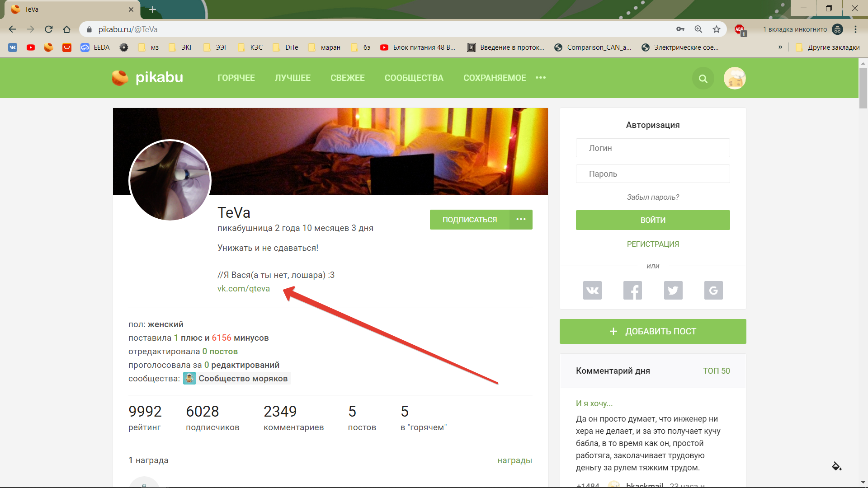The width and height of the screenshot is (868, 488).
Task: Open the ГОРЯЧЕЕ section
Action: [236, 78]
